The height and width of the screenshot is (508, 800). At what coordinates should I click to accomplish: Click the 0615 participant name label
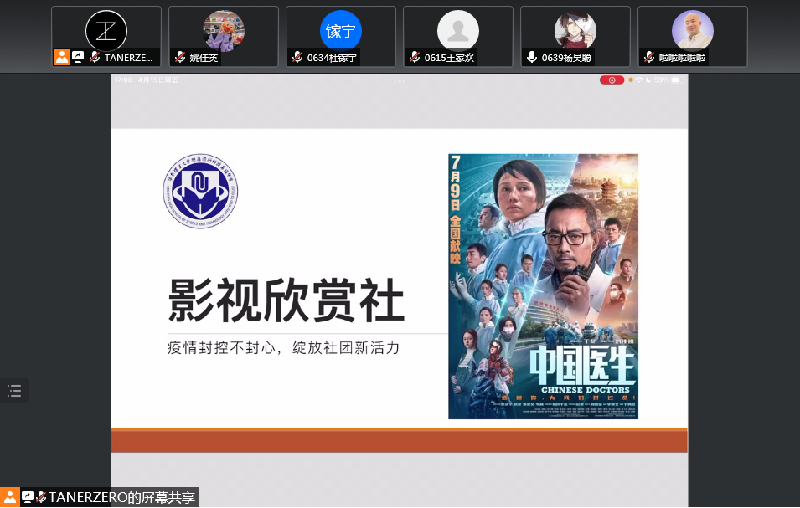(x=449, y=58)
